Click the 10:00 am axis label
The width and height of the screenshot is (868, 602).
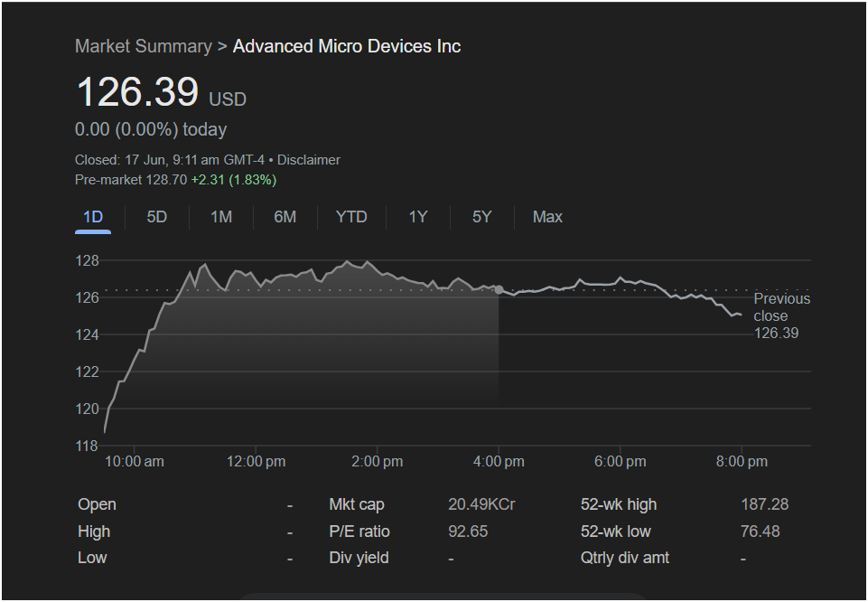coord(135,462)
